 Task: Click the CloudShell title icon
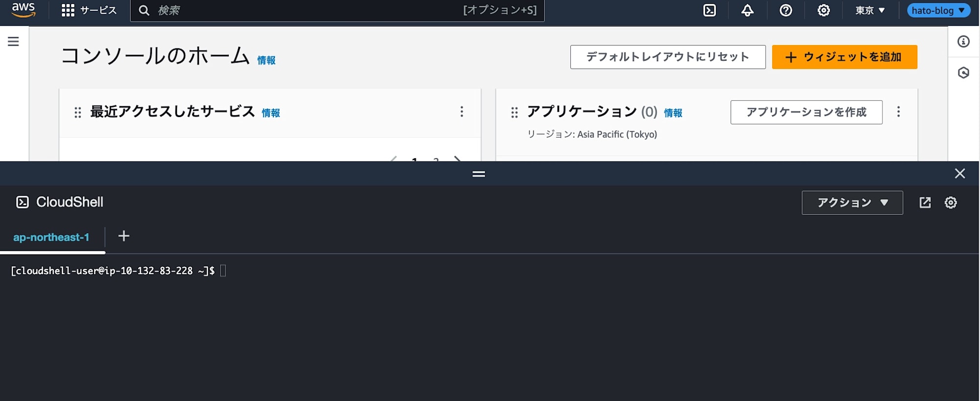23,202
